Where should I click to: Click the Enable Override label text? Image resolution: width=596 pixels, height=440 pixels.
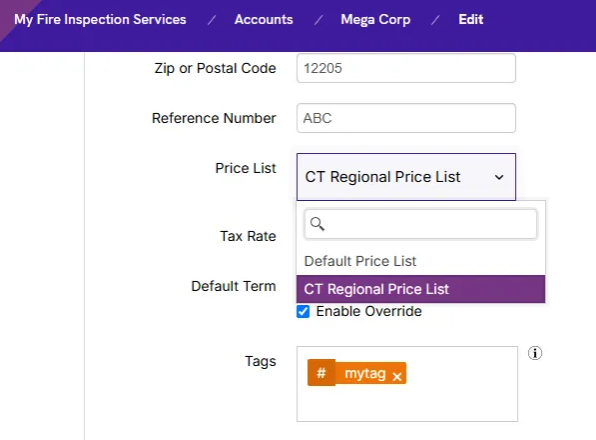(x=369, y=311)
